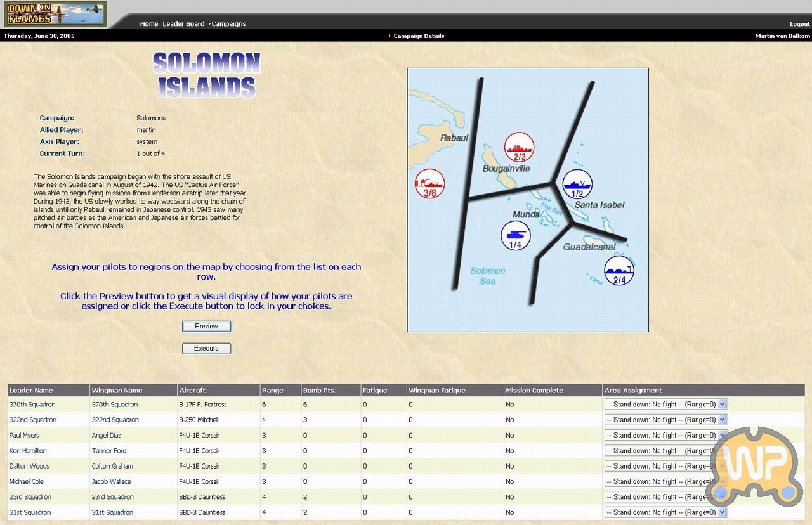The width and height of the screenshot is (812, 525).
Task: Click the blue 2/4 marker near Guadalcanal
Action: pyautogui.click(x=619, y=271)
